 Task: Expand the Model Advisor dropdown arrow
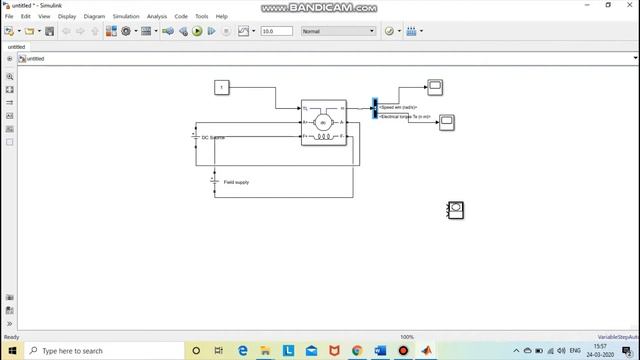pyautogui.click(x=399, y=31)
